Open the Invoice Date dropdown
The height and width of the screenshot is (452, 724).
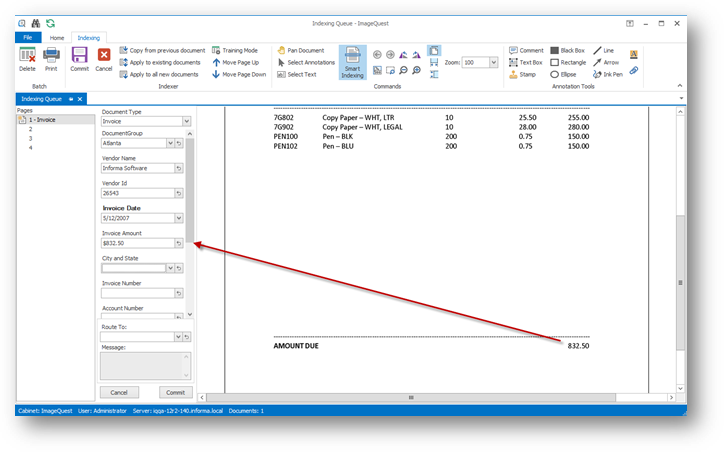point(179,218)
